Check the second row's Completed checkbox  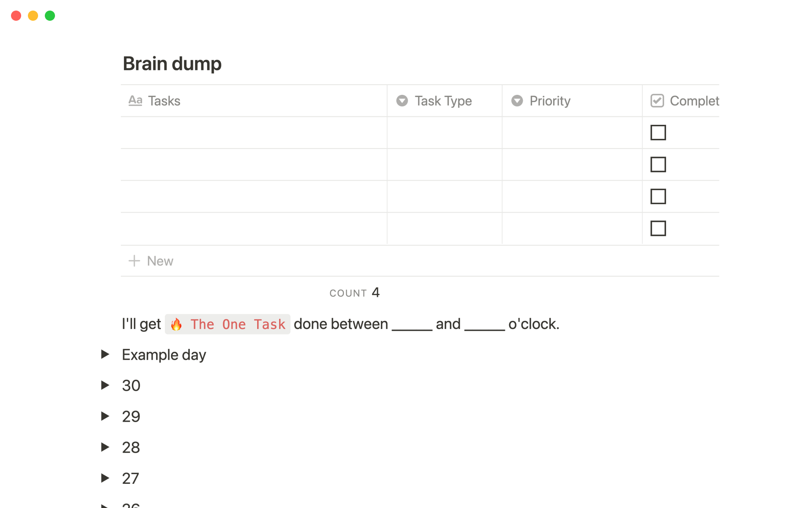click(x=658, y=165)
